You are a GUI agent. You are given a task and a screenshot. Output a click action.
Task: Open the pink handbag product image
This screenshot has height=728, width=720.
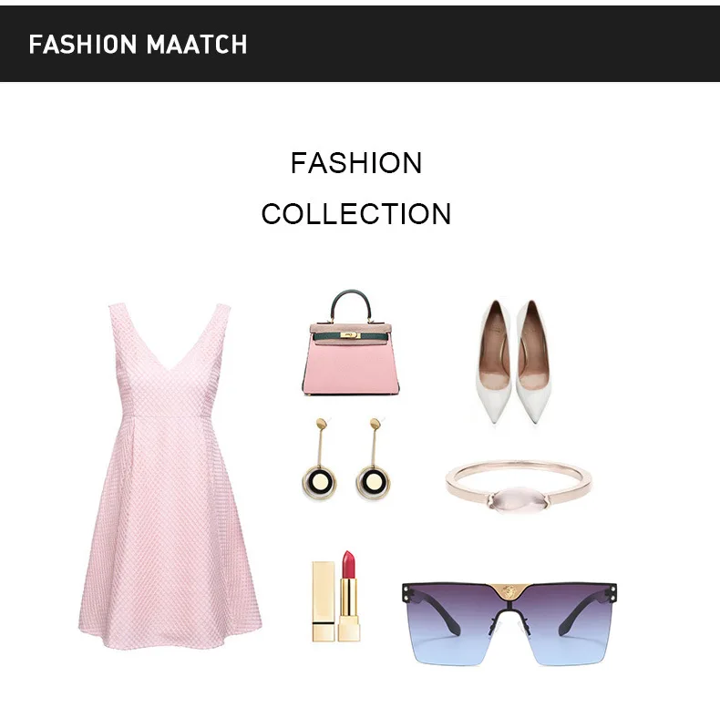click(351, 343)
